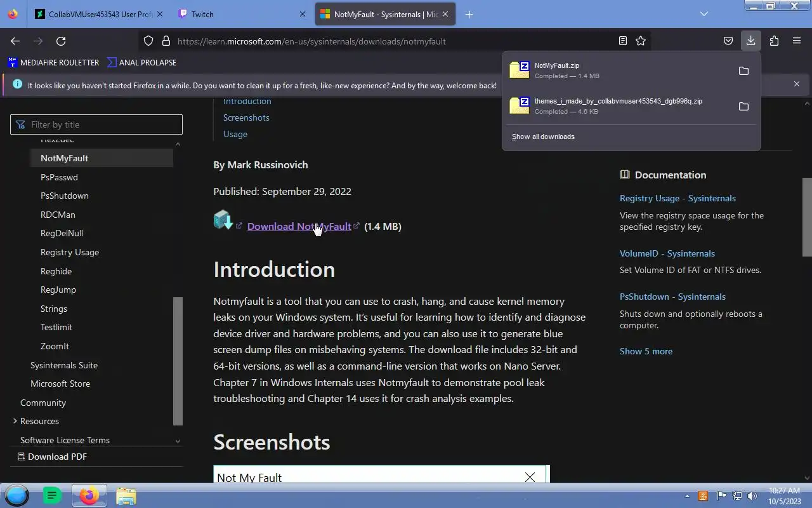Focus the Filter by title box
The width and height of the screenshot is (812, 508).
96,124
